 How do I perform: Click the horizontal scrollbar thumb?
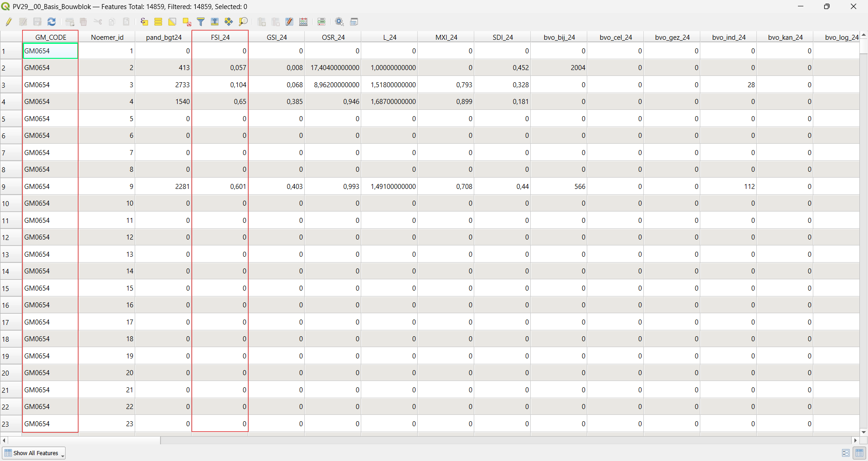tap(84, 440)
